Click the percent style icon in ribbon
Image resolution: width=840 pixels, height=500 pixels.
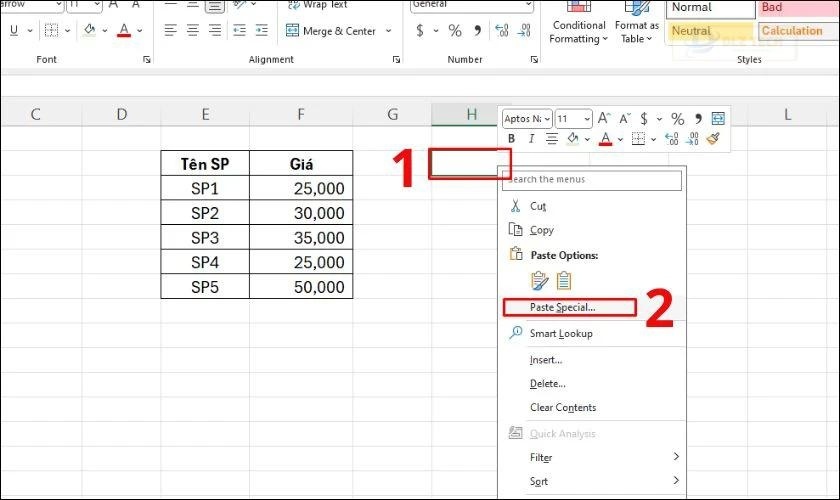455,31
